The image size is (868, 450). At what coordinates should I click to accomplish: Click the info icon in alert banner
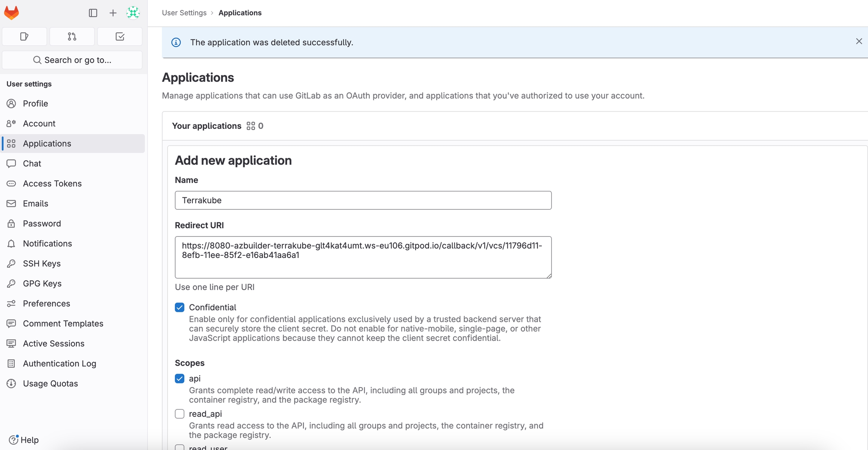coord(176,42)
